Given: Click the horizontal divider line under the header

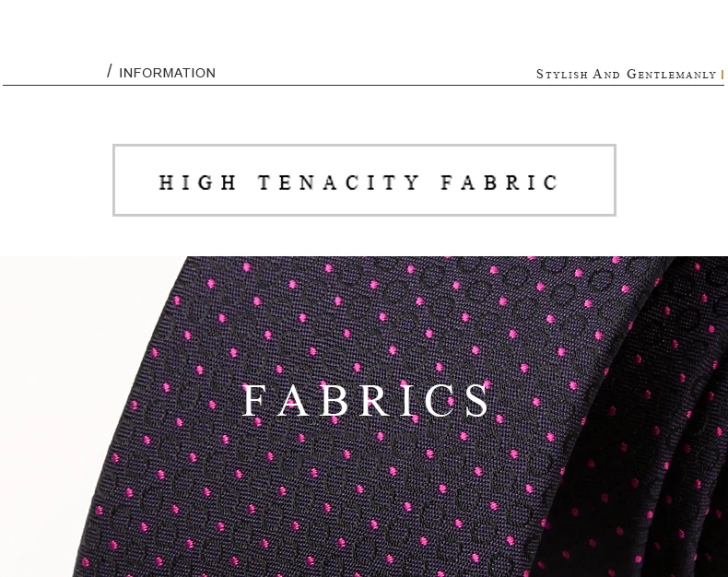Looking at the screenshot, I should (x=363, y=86).
